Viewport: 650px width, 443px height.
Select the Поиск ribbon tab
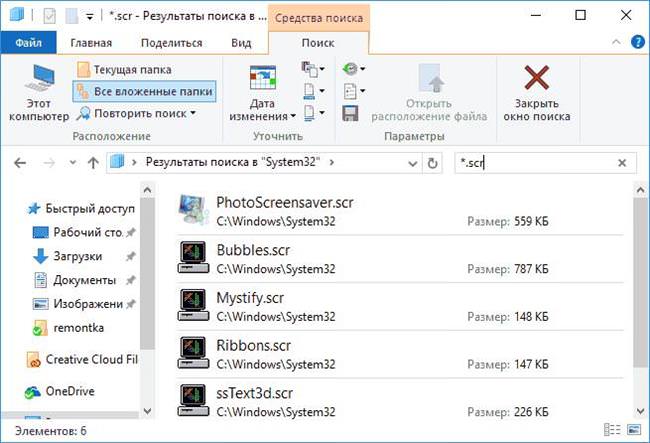click(318, 43)
